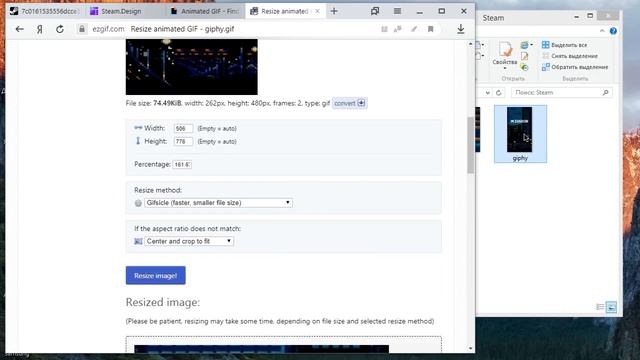
Task: Bookmark this page with the bookmark icon
Action: [430, 29]
